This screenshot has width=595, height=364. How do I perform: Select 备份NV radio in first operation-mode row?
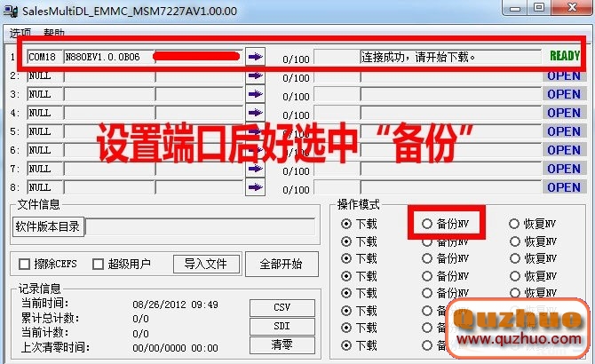pos(427,224)
